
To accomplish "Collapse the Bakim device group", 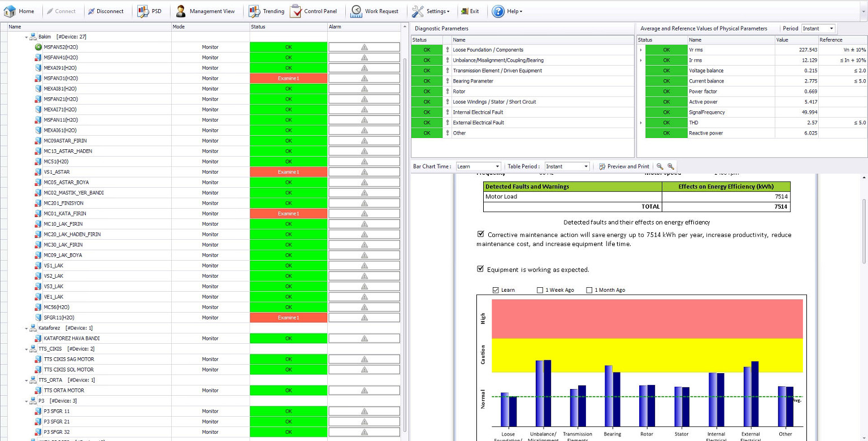I will pyautogui.click(x=26, y=37).
